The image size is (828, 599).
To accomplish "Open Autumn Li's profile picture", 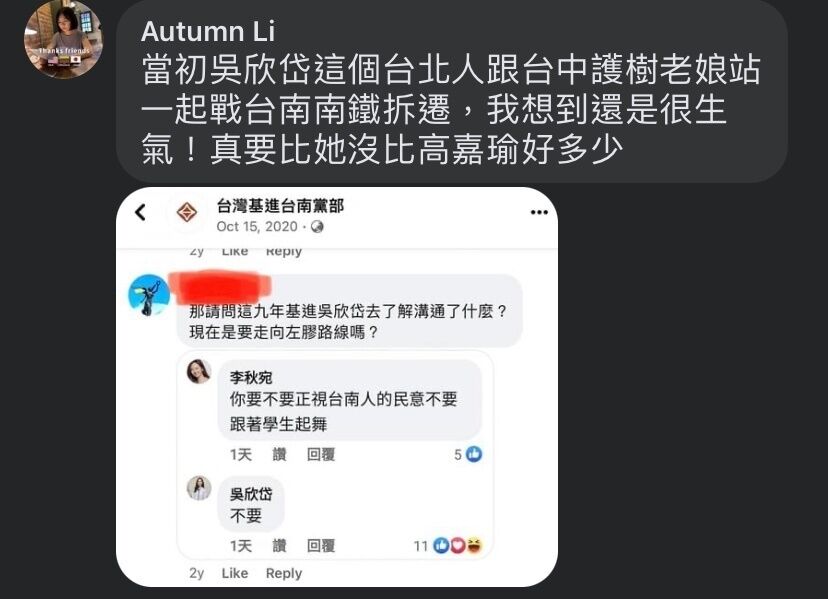I will 63,40.
